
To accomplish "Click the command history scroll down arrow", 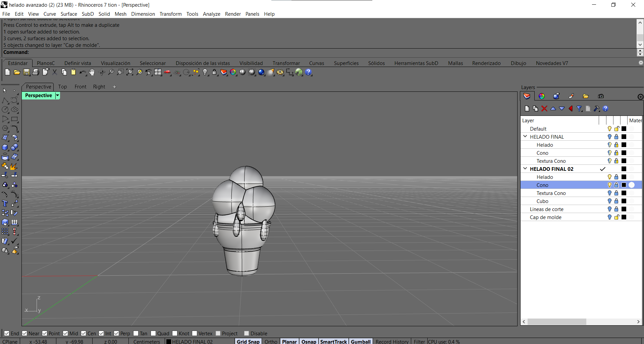I will pyautogui.click(x=640, y=45).
